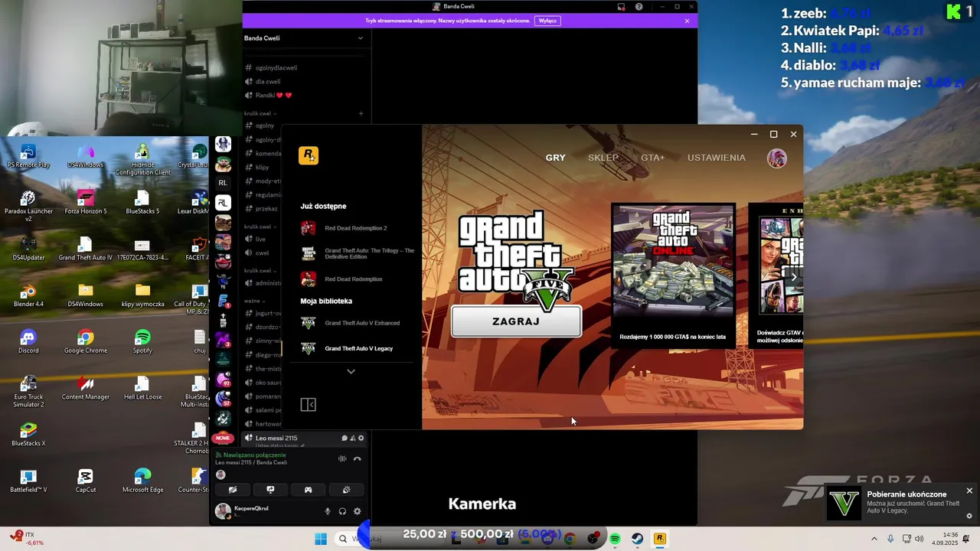Click the Rockstar launcher taskbar icon
The height and width of the screenshot is (551, 980).
pos(660,539)
